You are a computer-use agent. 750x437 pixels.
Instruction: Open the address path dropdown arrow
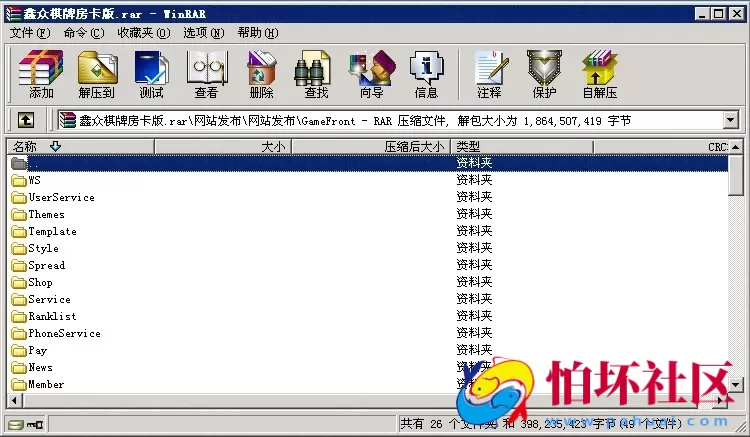point(730,120)
